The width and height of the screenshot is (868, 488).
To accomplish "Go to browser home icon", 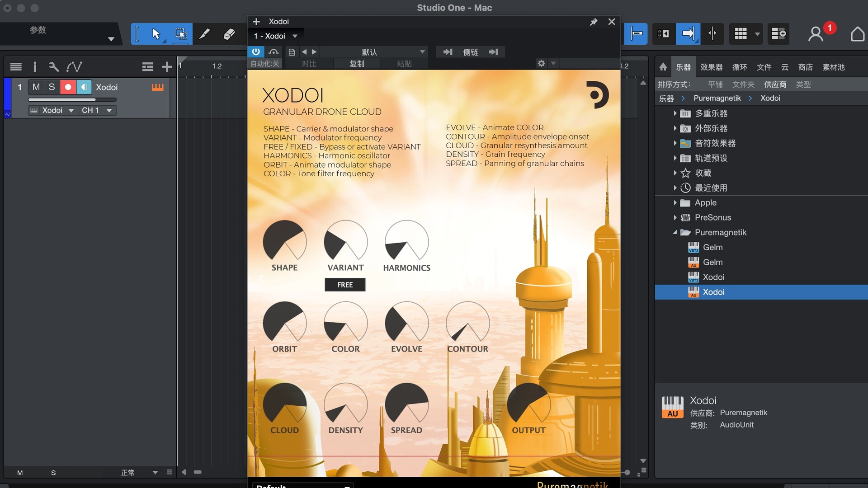I will click(x=663, y=67).
